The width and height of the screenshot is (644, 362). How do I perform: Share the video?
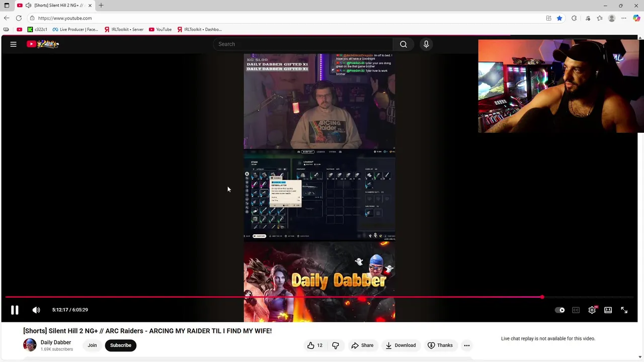tap(362, 345)
